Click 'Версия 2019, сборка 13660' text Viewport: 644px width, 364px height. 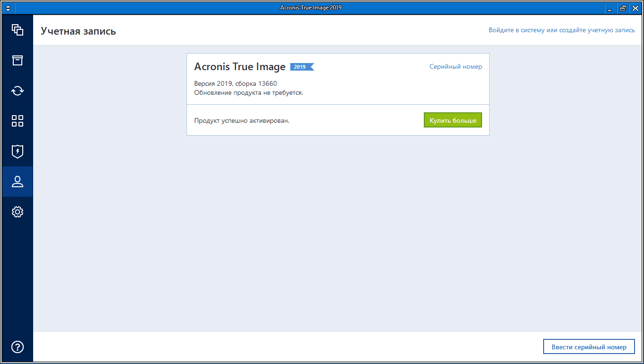coord(235,84)
